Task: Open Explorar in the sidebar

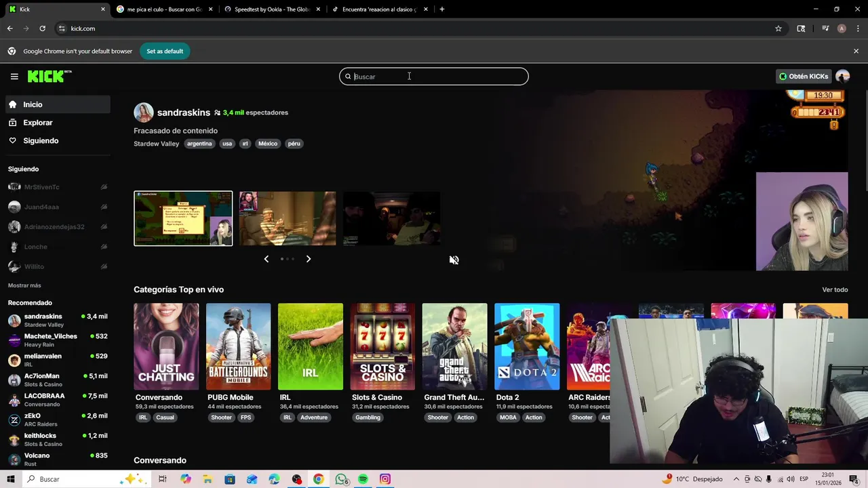Action: click(x=58, y=123)
